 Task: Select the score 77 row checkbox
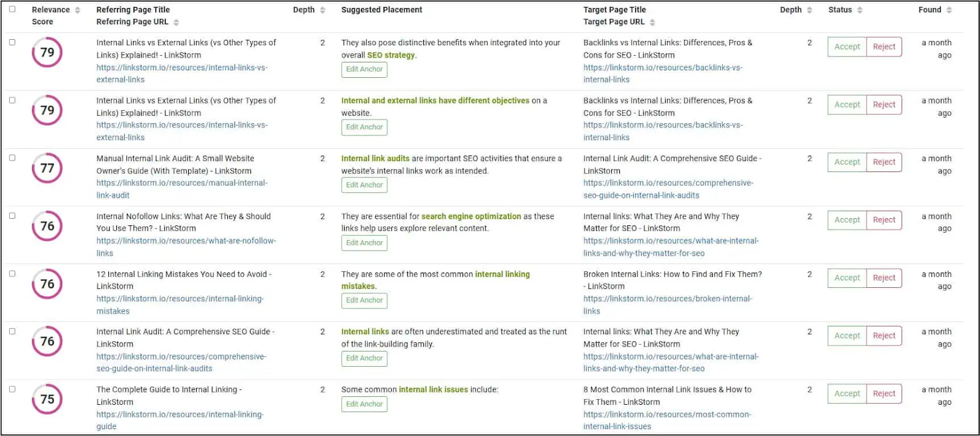12,157
